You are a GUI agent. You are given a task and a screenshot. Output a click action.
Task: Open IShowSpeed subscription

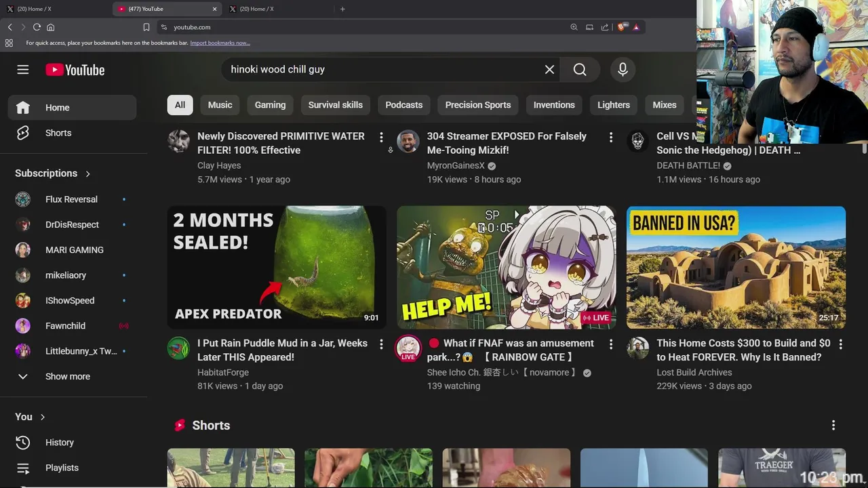(72, 301)
